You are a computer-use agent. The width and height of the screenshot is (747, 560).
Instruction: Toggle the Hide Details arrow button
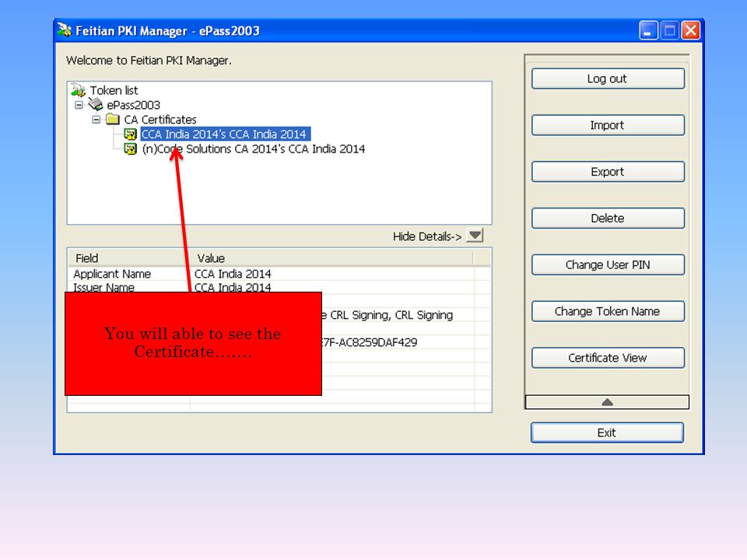point(475,236)
